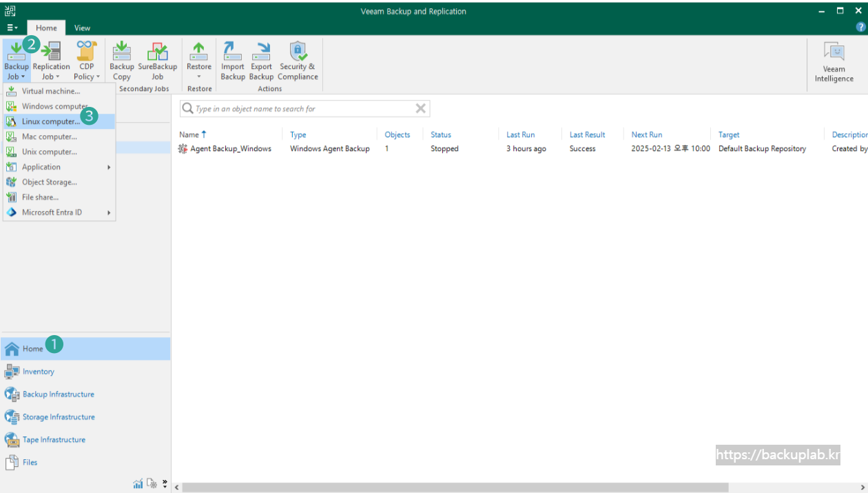Click the horizontal scrollbar right arrow
The height and width of the screenshot is (493, 868).
pyautogui.click(x=862, y=487)
